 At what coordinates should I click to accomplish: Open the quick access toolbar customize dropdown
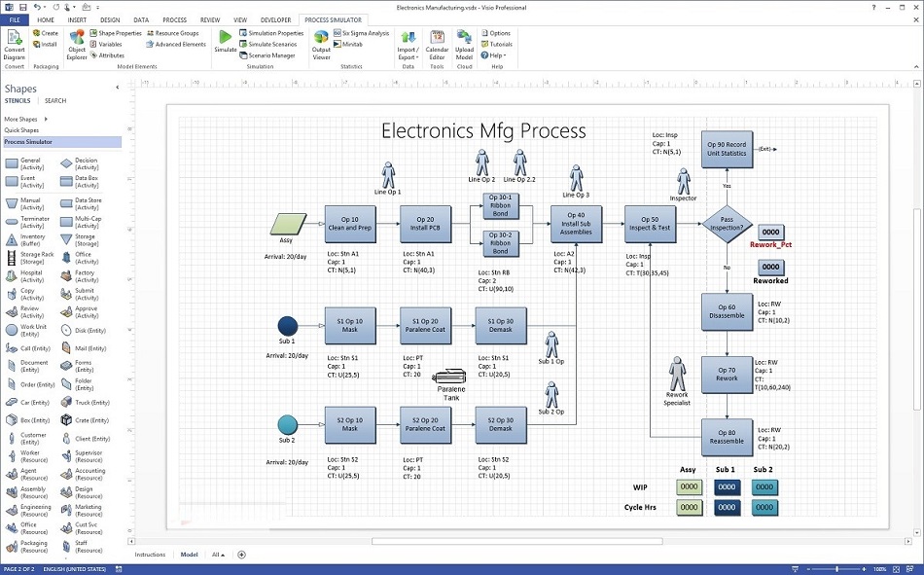point(98,8)
